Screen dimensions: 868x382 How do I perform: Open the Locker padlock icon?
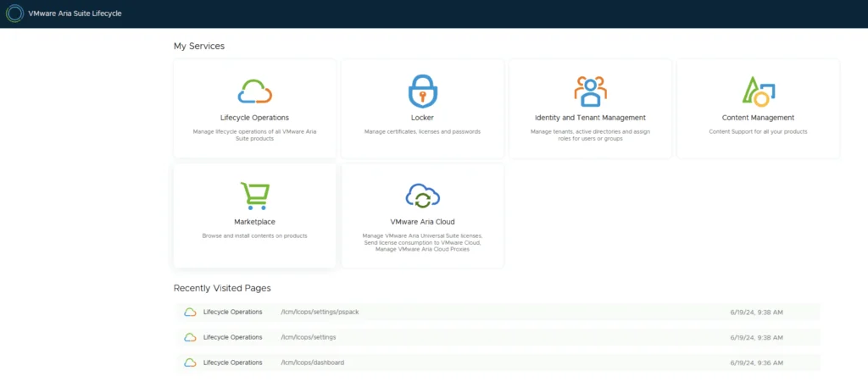pyautogui.click(x=422, y=91)
